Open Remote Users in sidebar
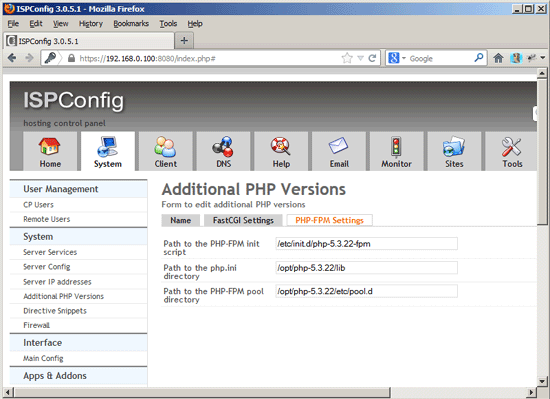 coord(47,219)
